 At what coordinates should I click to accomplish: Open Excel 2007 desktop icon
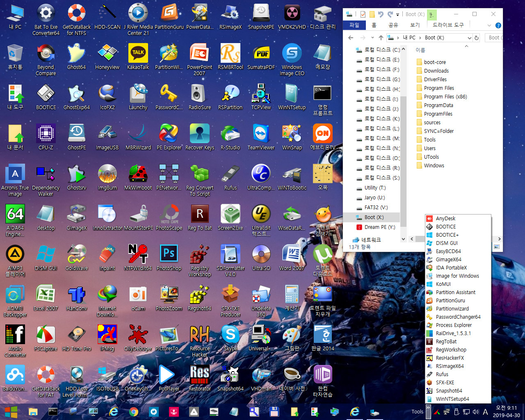click(x=46, y=298)
